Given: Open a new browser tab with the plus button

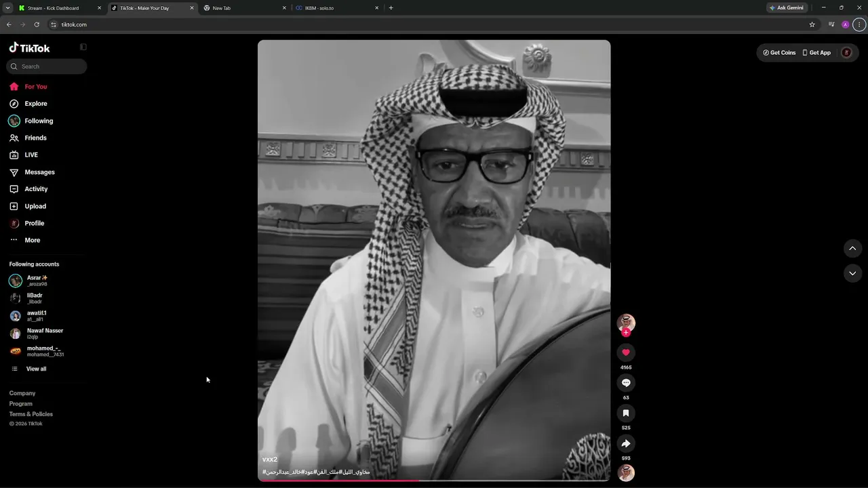Looking at the screenshot, I should tap(391, 8).
